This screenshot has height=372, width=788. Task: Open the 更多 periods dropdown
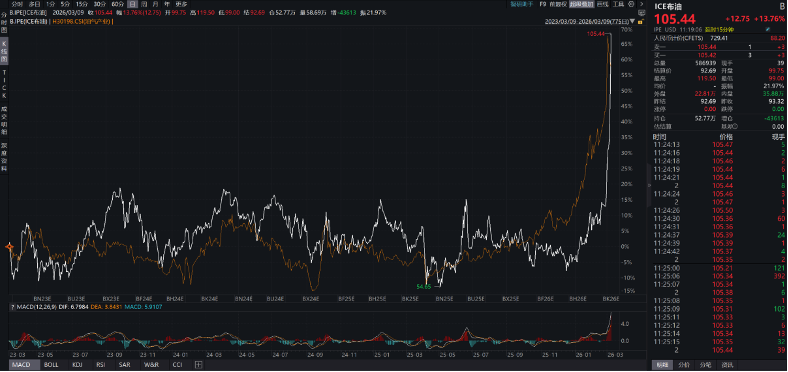[x=180, y=4]
